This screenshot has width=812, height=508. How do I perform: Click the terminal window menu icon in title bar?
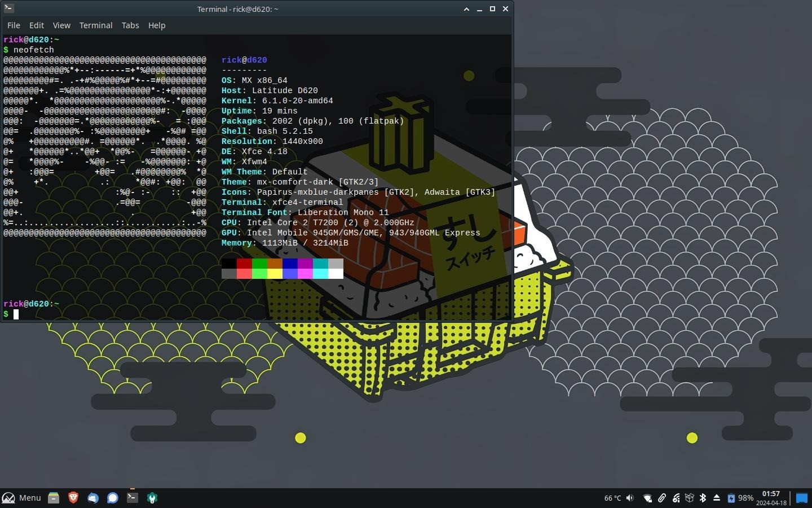[8, 8]
